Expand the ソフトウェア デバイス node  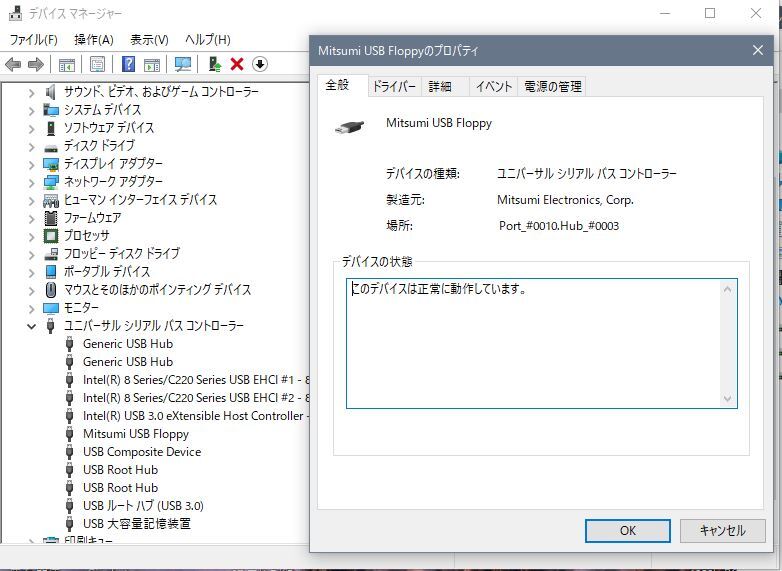click(x=31, y=129)
